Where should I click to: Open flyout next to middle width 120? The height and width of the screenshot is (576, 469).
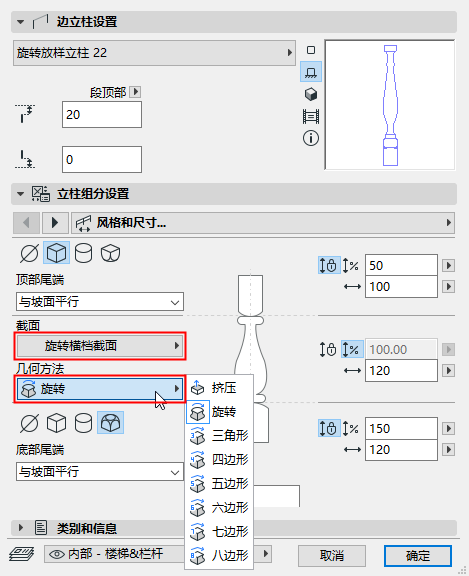(448, 370)
